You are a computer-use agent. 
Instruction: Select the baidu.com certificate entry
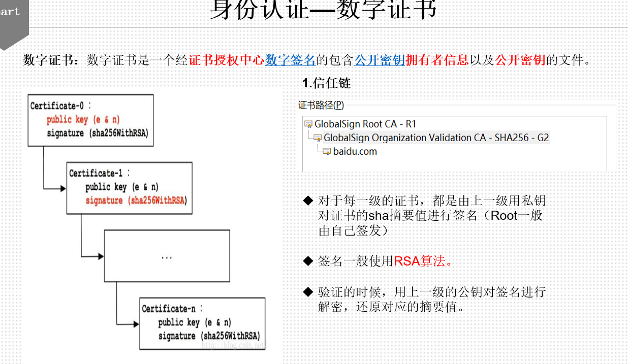(355, 151)
